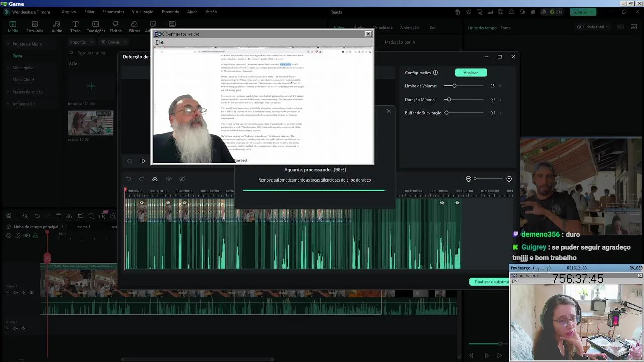Viewport: 644px width, 362px height.
Task: Open File menu in Camera.exe window
Action: click(159, 42)
